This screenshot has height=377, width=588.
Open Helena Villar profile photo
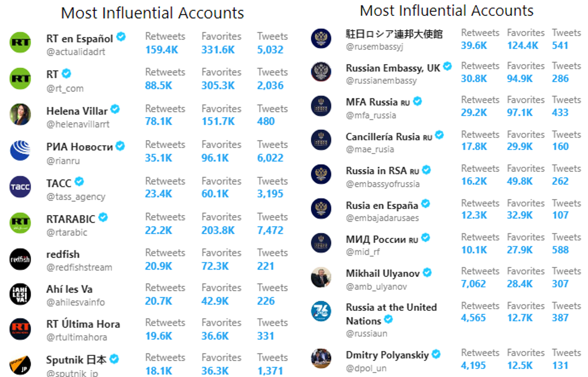pyautogui.click(x=20, y=114)
